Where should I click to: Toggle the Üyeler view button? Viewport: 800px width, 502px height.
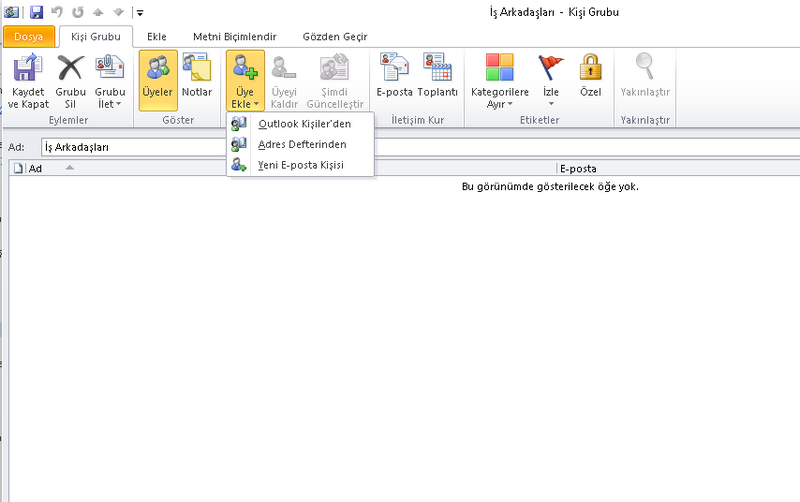[158, 79]
